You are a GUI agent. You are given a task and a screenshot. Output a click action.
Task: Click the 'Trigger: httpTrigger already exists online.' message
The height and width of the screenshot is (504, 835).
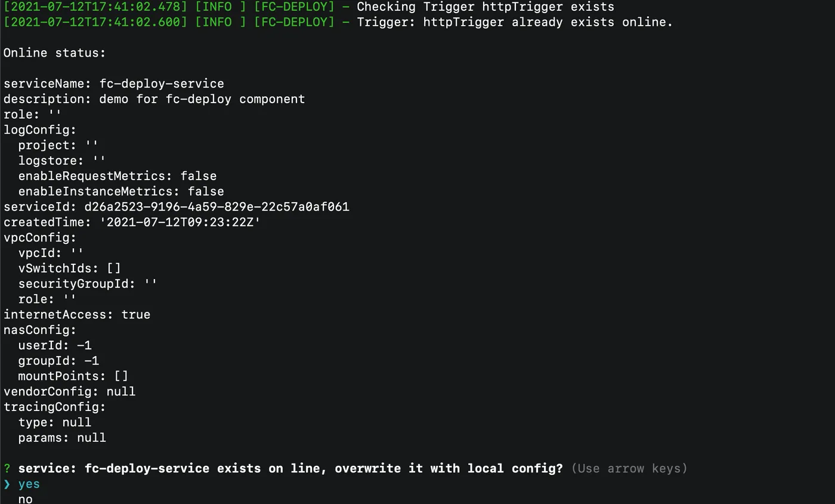tap(515, 22)
